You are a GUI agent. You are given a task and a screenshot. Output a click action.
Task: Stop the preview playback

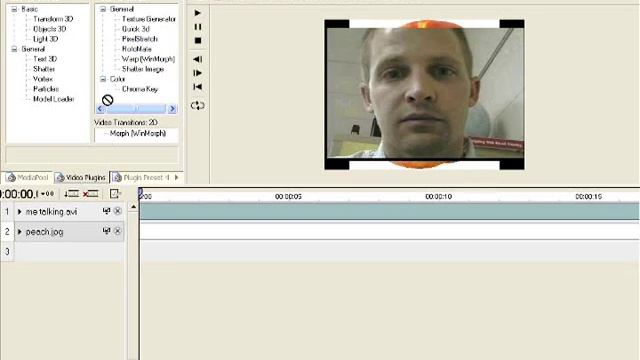[198, 41]
